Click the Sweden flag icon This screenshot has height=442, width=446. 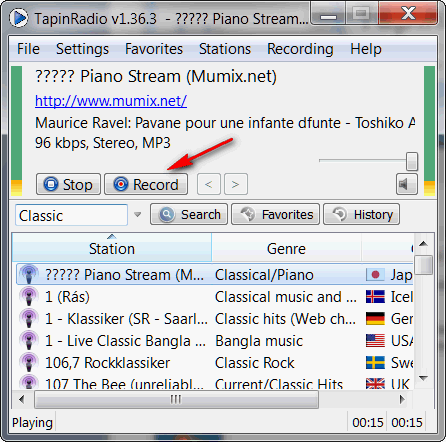(375, 363)
